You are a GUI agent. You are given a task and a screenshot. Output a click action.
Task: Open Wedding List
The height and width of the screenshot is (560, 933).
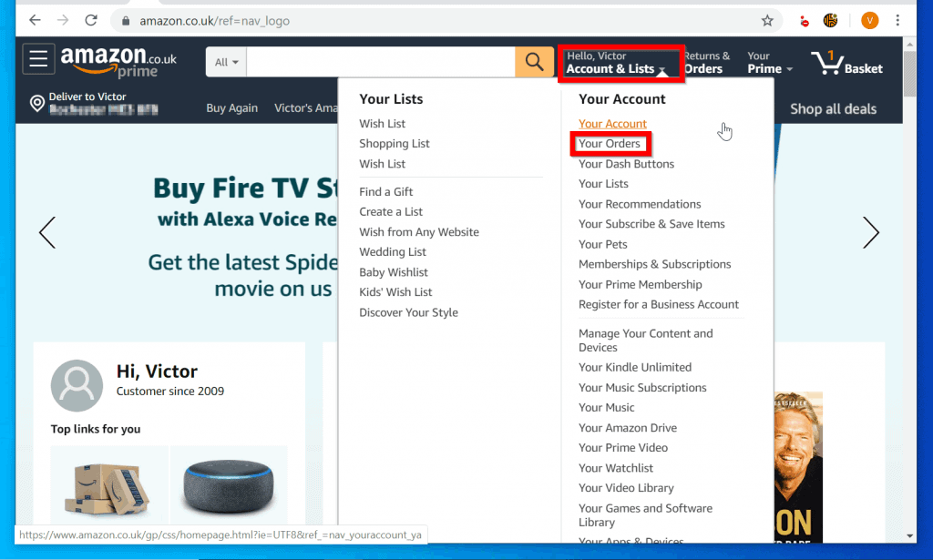click(x=393, y=252)
